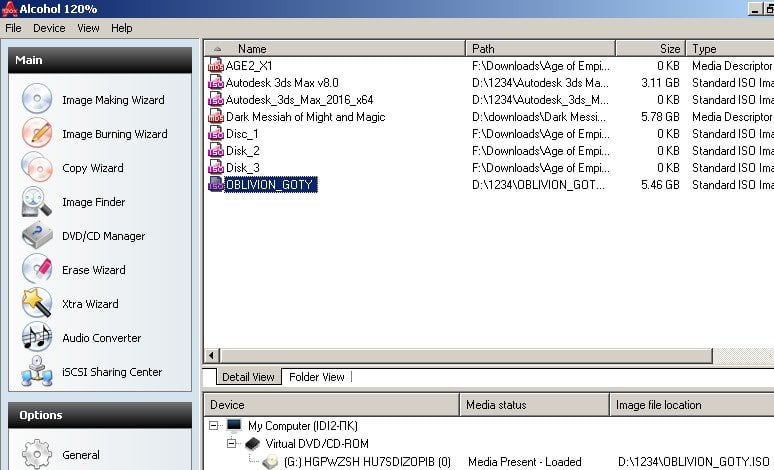Click the AGE2_X1 mds file icon
The image size is (774, 470).
tap(216, 65)
